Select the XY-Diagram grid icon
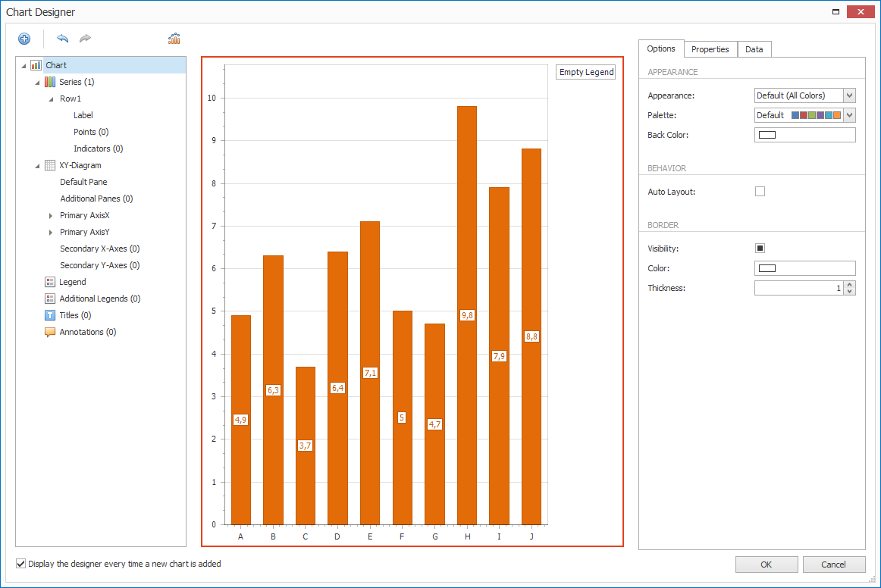 click(x=50, y=165)
